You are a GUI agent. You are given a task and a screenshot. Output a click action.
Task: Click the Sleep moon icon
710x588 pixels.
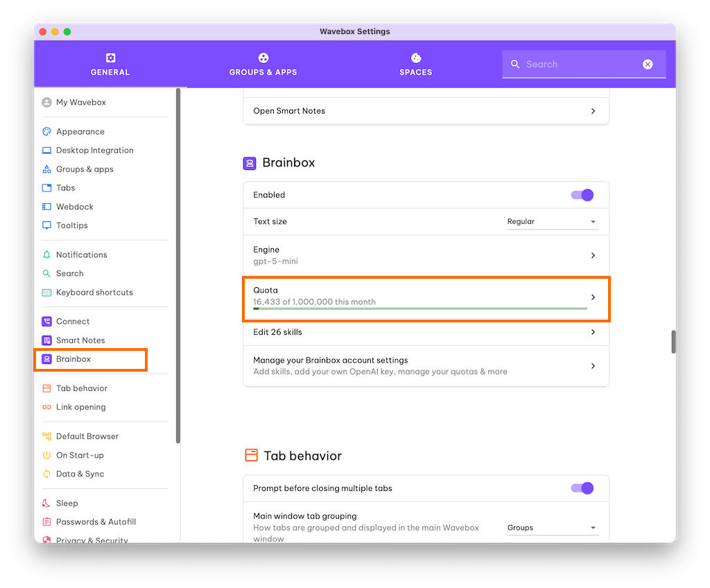[46, 503]
